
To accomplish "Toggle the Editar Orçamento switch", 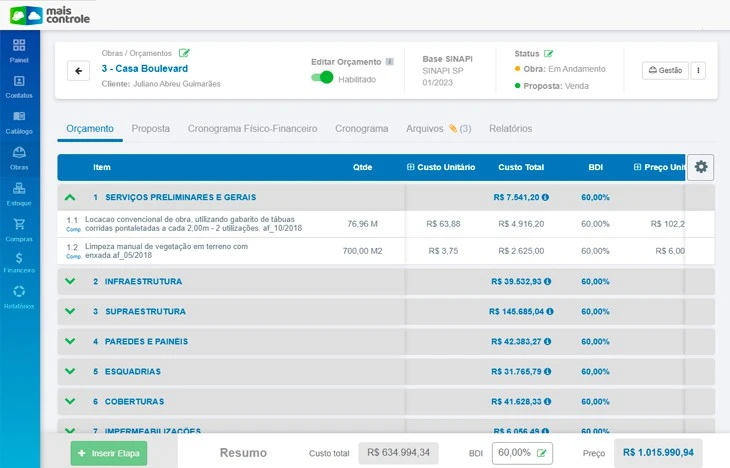I will coord(322,77).
